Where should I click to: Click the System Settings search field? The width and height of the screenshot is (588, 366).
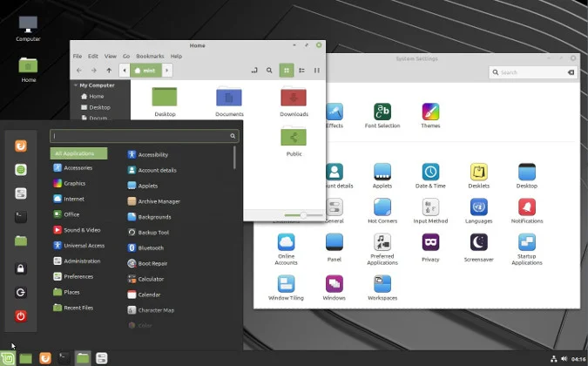coord(531,72)
